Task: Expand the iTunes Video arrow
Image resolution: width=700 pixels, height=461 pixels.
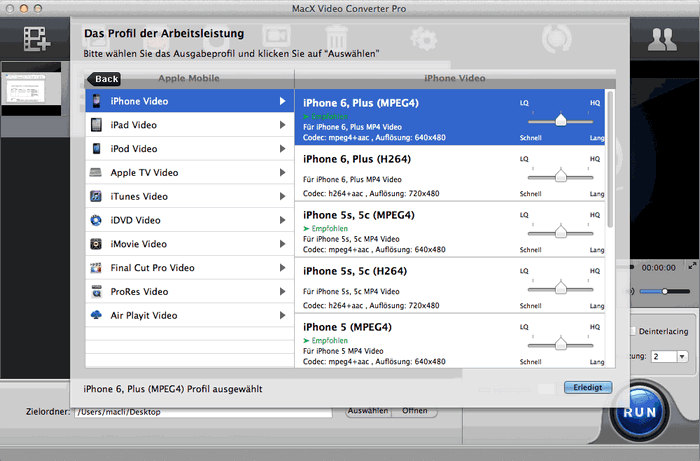Action: pos(282,196)
